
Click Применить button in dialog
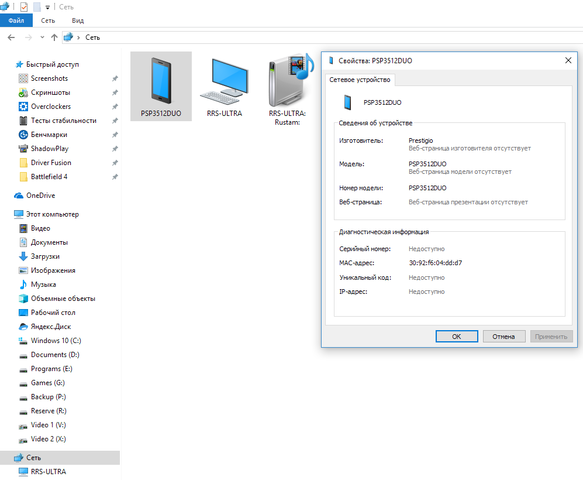click(551, 336)
